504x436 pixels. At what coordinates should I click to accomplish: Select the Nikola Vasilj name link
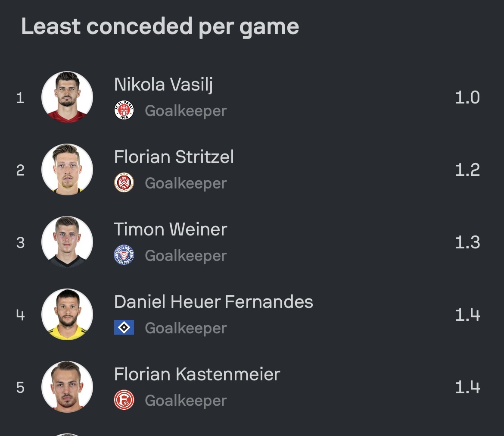point(163,85)
